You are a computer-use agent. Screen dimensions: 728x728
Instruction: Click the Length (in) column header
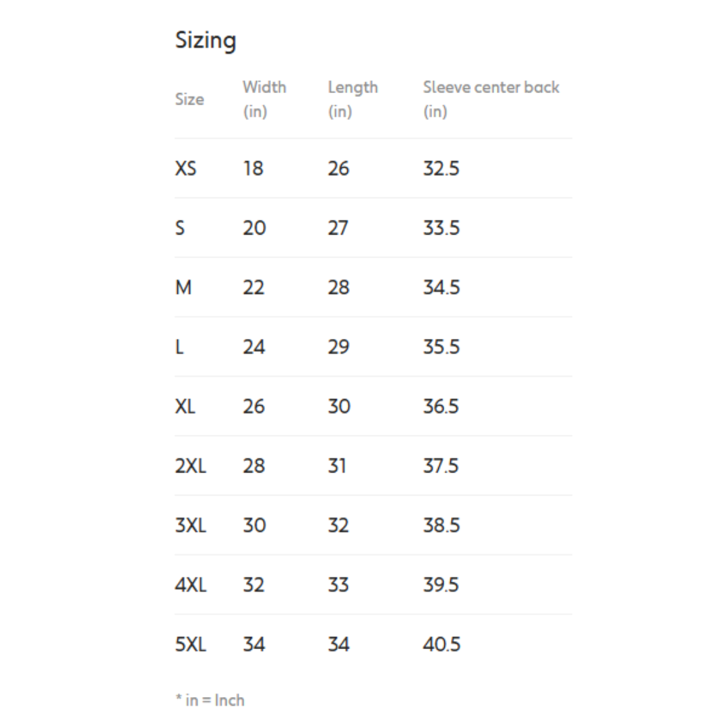(353, 99)
